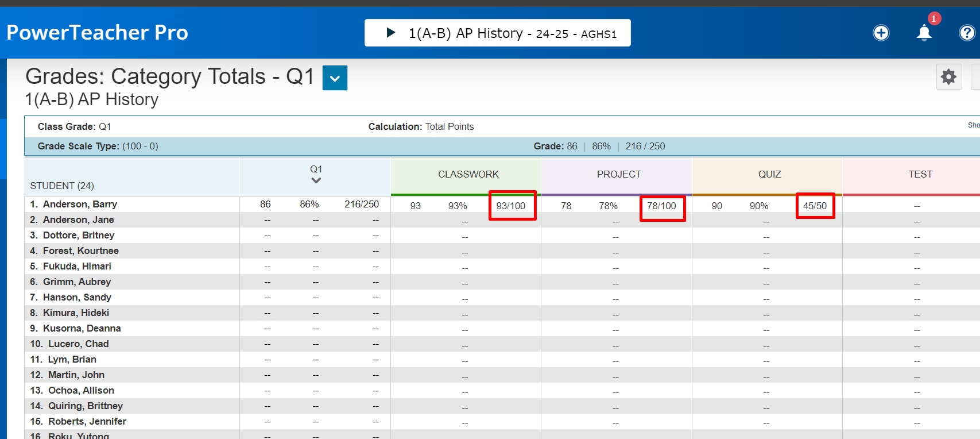Click the STUDENT (24) column header
The width and height of the screenshot is (980, 439).
click(x=62, y=186)
